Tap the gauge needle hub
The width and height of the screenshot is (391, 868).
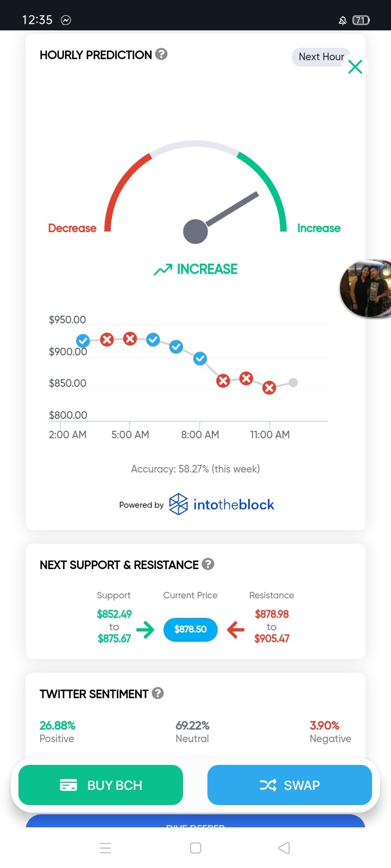195,232
